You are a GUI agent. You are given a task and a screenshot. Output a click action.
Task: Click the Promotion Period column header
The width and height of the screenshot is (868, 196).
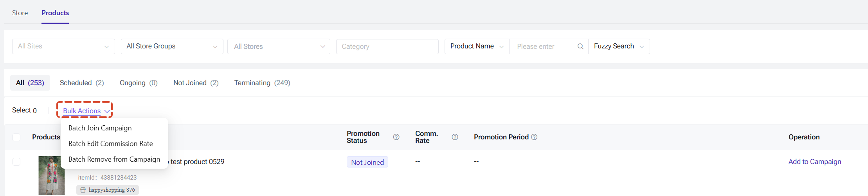(x=501, y=137)
